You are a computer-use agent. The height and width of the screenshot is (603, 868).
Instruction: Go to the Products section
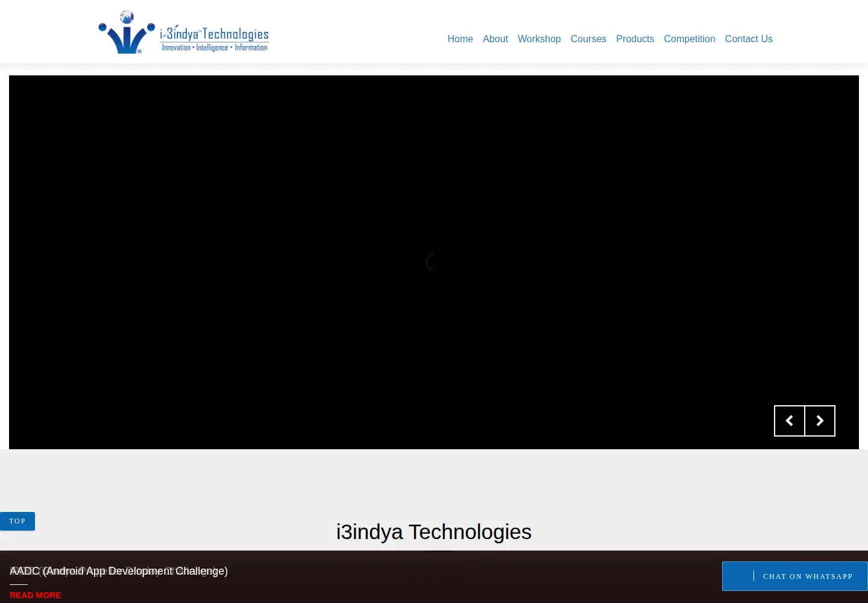(635, 39)
